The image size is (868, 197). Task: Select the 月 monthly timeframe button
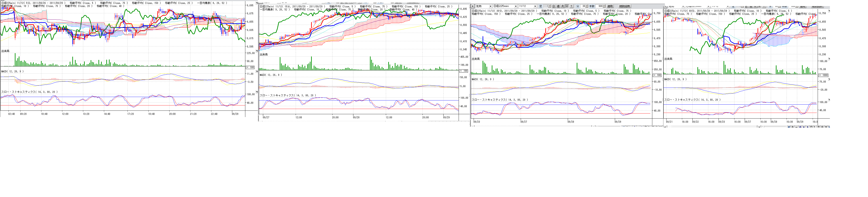pos(562,6)
